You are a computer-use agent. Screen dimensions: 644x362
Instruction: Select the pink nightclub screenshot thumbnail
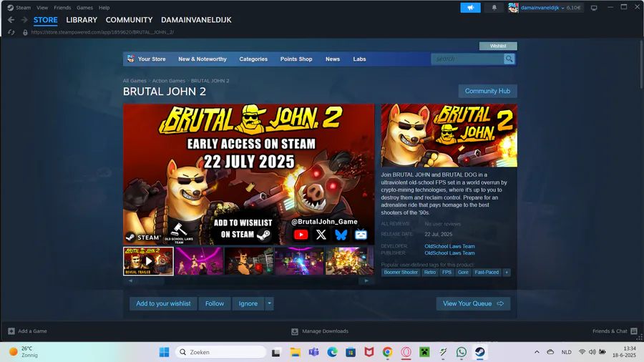[199, 261]
